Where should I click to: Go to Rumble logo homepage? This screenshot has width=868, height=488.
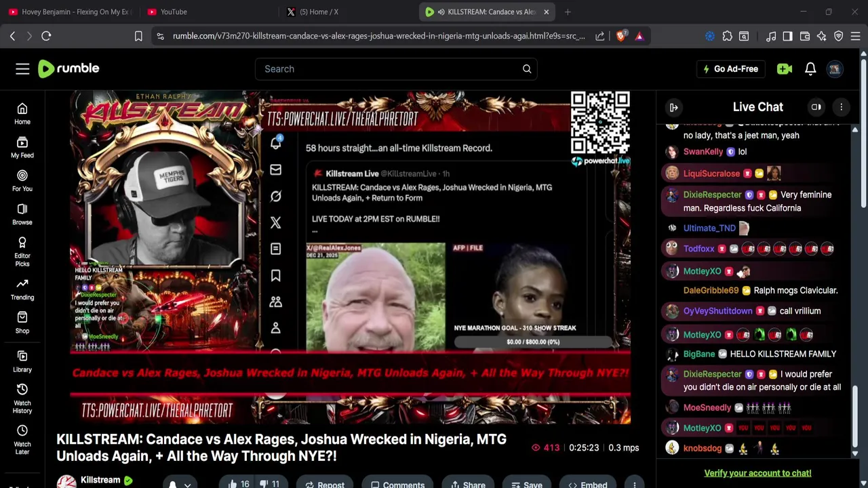click(x=68, y=68)
